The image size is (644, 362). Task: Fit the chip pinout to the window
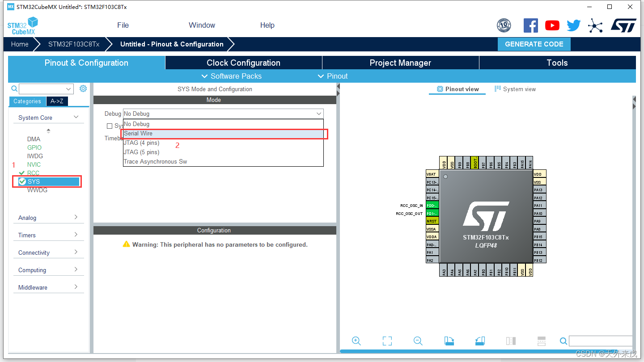pyautogui.click(x=387, y=341)
